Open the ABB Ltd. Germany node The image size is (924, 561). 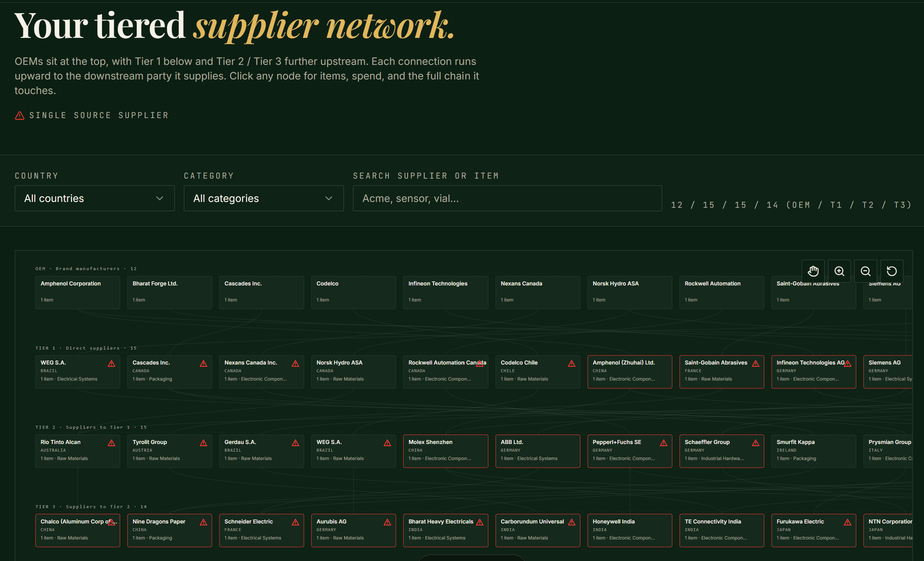point(538,451)
